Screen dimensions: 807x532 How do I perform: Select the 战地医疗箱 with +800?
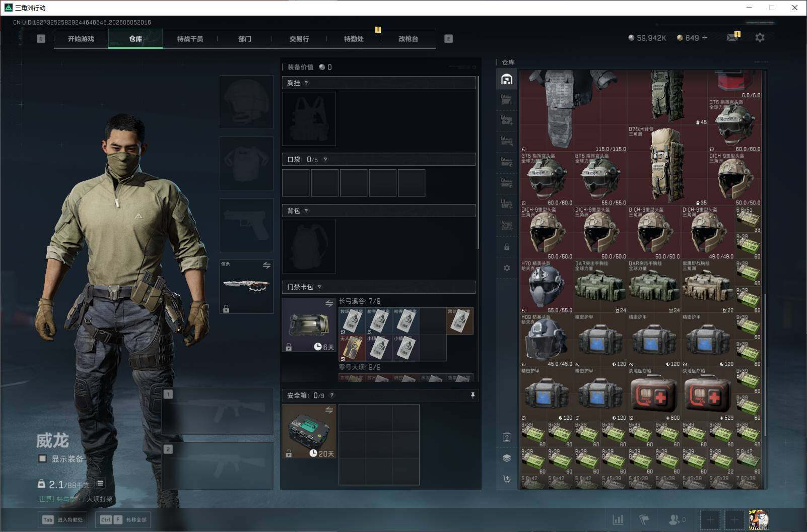[654, 394]
